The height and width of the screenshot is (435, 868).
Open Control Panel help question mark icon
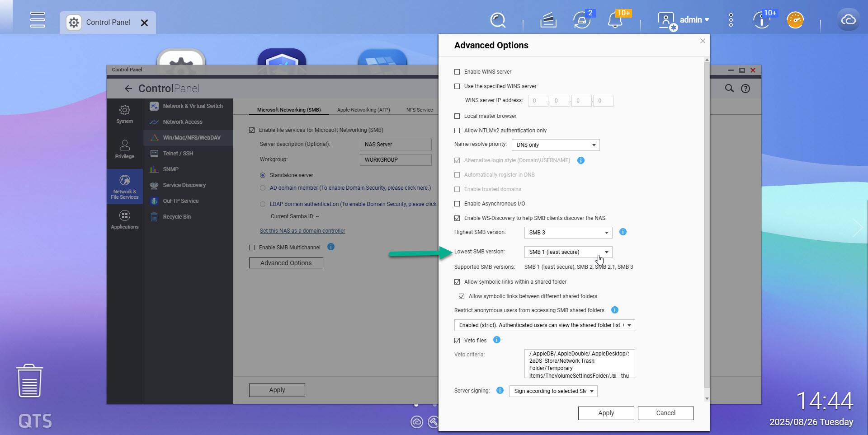745,89
